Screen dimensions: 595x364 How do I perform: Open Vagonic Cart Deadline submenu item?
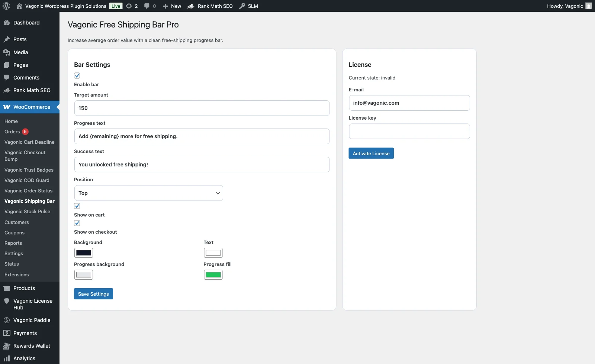[29, 142]
